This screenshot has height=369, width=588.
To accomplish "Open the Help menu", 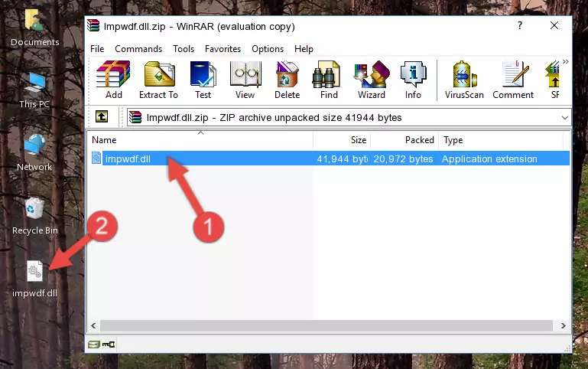I will [x=304, y=49].
